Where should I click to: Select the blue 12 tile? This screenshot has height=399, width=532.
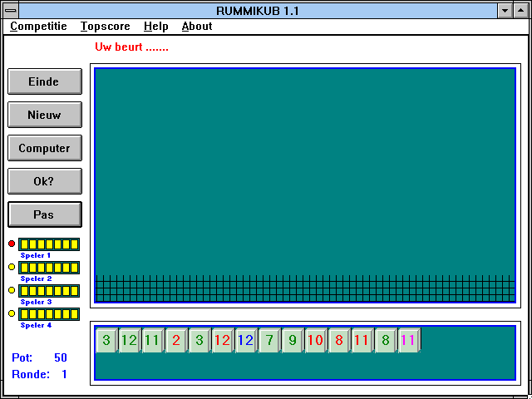point(246,340)
